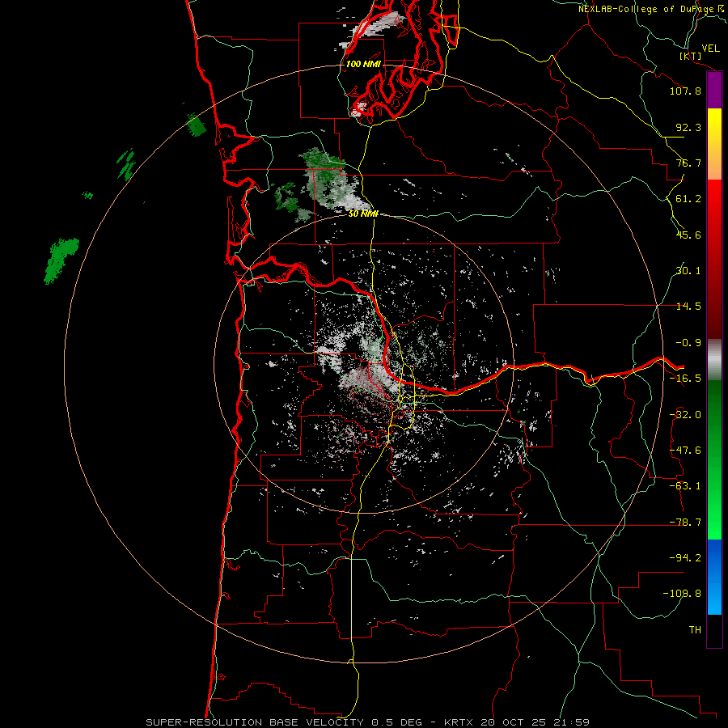Click the -109.8 velocity scale label

click(x=682, y=594)
